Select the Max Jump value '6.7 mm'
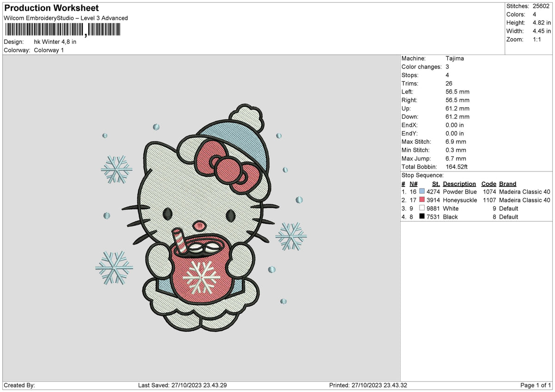The width and height of the screenshot is (555, 392). tap(456, 159)
